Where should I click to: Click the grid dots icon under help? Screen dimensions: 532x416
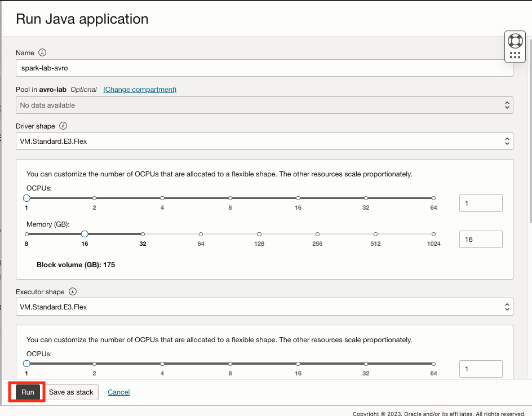coord(515,55)
